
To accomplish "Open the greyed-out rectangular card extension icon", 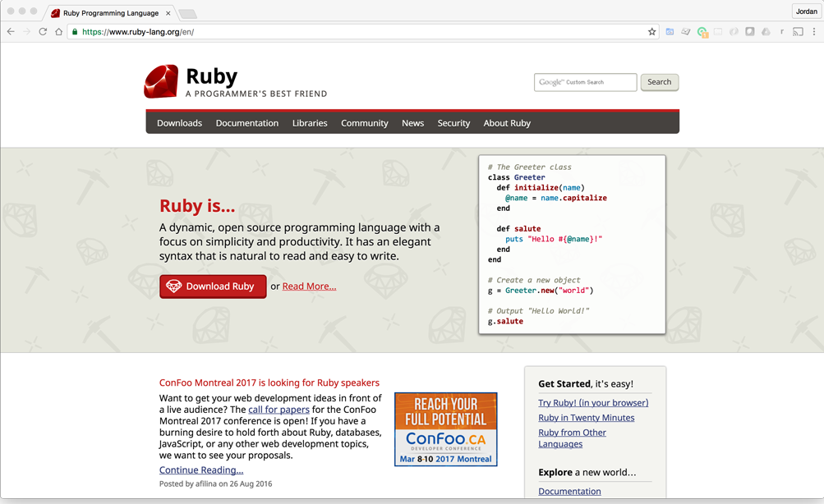I will 718,31.
